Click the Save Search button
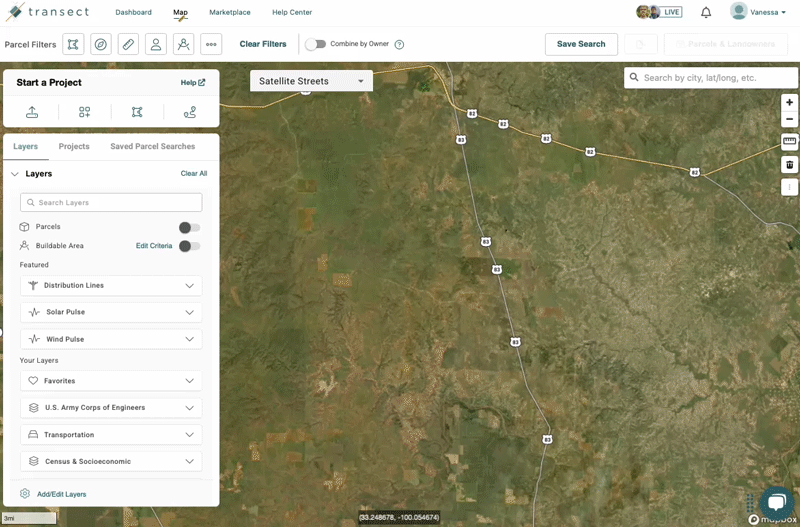 [581, 44]
